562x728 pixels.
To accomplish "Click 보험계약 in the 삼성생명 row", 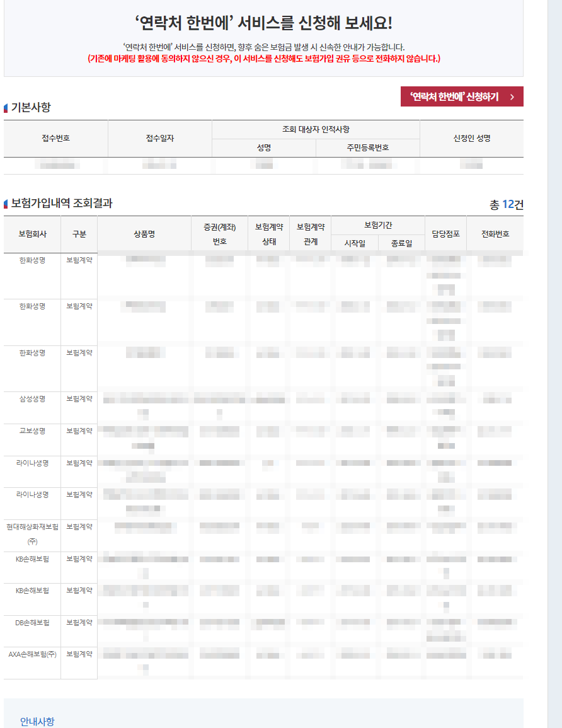I will pyautogui.click(x=79, y=399).
